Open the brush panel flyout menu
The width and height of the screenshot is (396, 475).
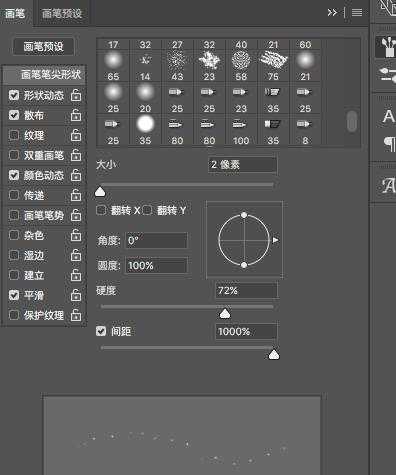coord(357,13)
